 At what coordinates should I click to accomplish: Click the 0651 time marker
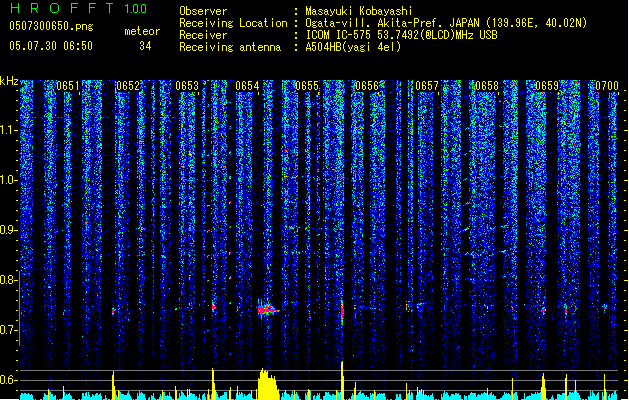[68, 86]
